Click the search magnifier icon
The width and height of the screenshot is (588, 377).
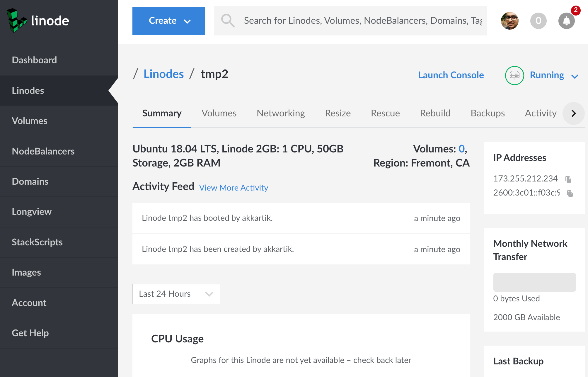point(228,21)
